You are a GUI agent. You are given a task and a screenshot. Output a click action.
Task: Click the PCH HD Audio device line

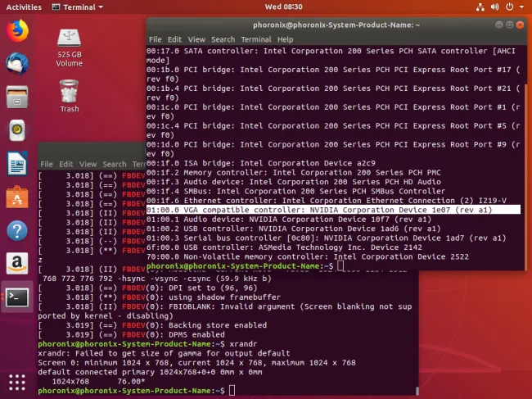(294, 182)
